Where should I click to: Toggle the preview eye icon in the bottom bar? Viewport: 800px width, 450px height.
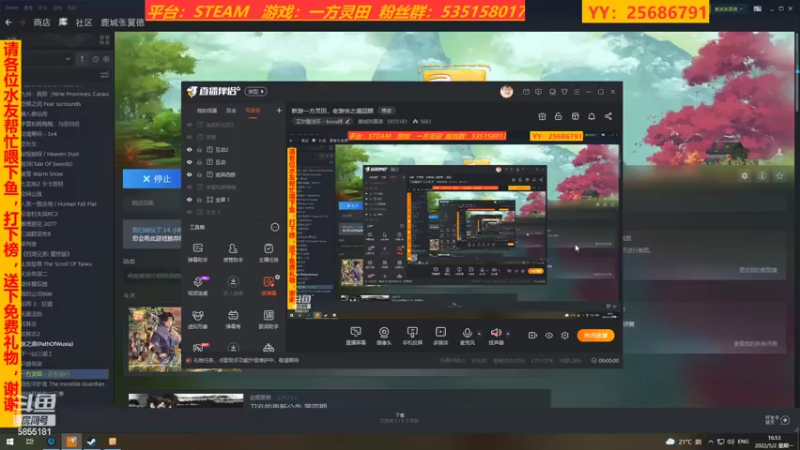point(549,335)
